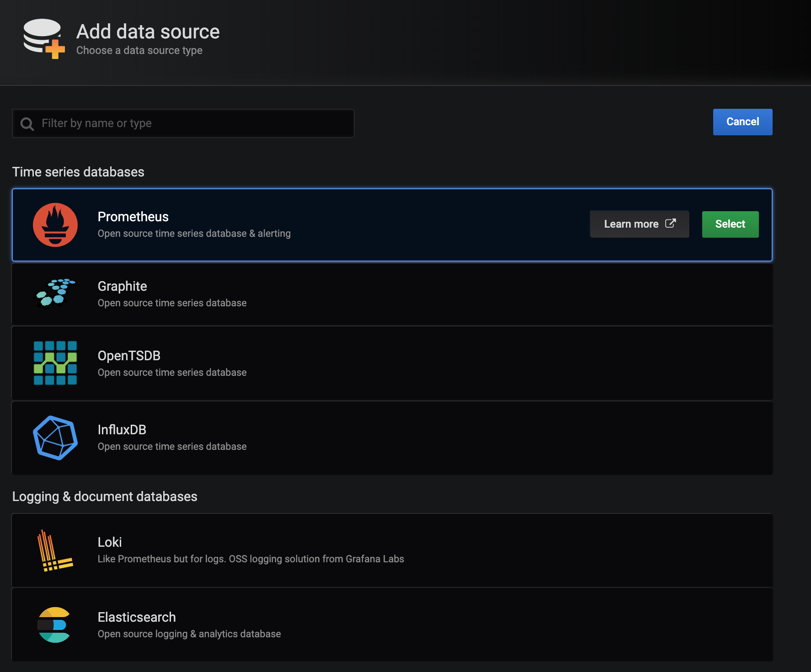This screenshot has height=672, width=811.
Task: Click 'Open source logging & analytics database' text
Action: [x=189, y=634]
